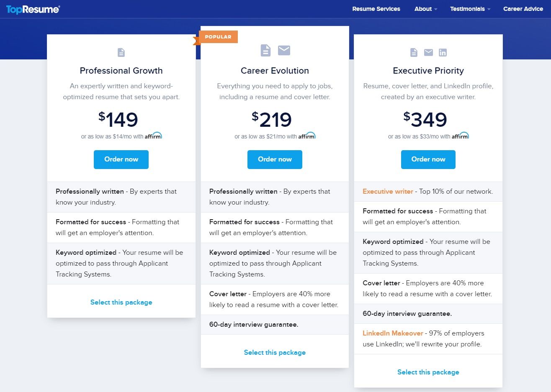This screenshot has width=551, height=392.
Task: Expand the Testimonials dropdown menu
Action: pyautogui.click(x=470, y=9)
